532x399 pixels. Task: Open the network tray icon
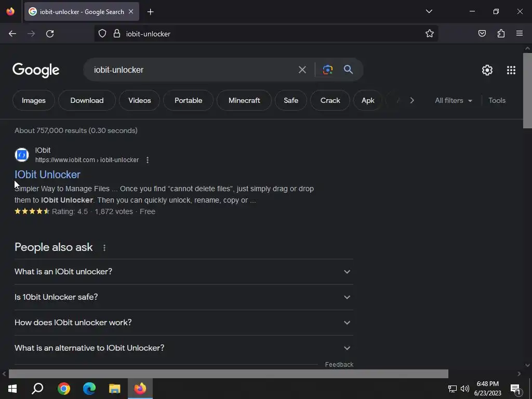pyautogui.click(x=452, y=389)
